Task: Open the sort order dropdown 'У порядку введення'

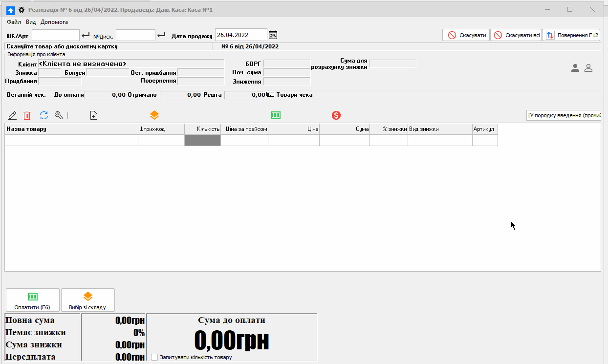Action: 564,115
